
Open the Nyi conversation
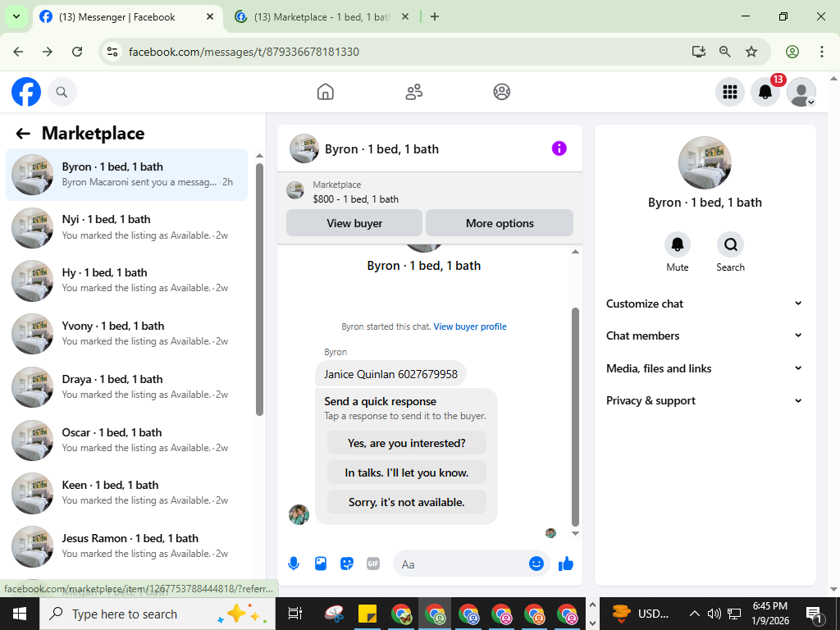127,227
